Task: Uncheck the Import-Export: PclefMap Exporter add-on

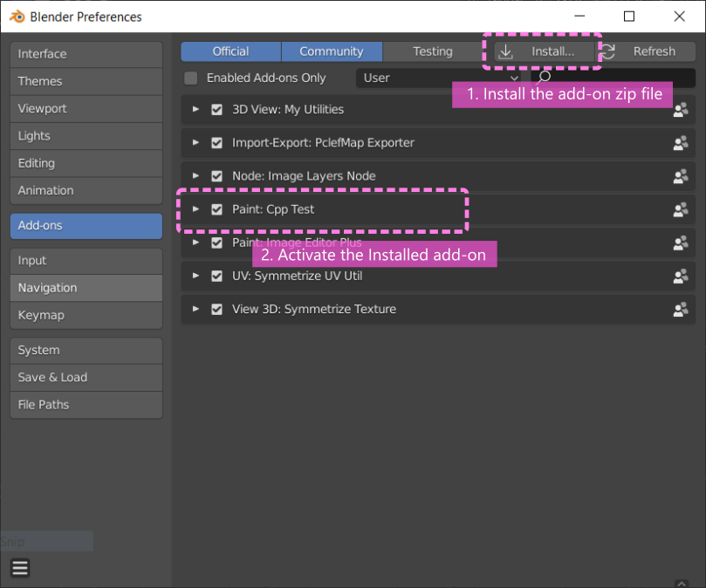Action: point(216,143)
